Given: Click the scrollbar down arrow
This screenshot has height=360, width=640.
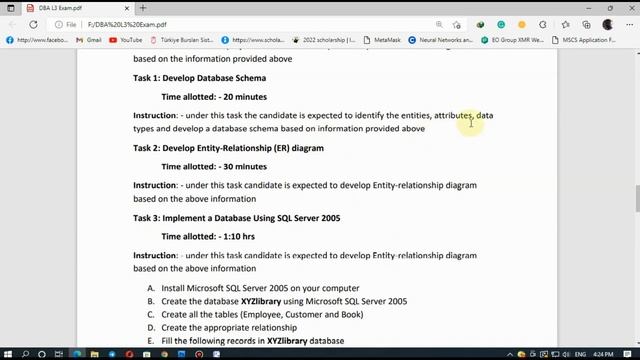Looking at the screenshot, I should pyautogui.click(x=637, y=344).
